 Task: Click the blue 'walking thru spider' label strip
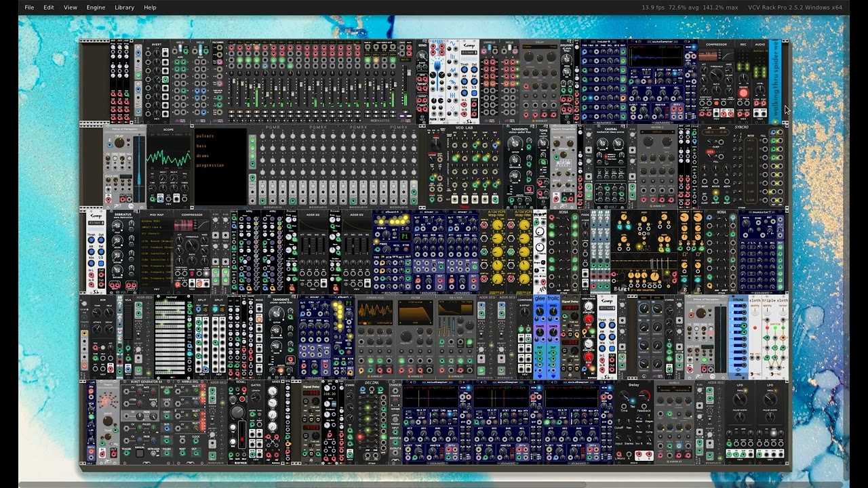776,81
